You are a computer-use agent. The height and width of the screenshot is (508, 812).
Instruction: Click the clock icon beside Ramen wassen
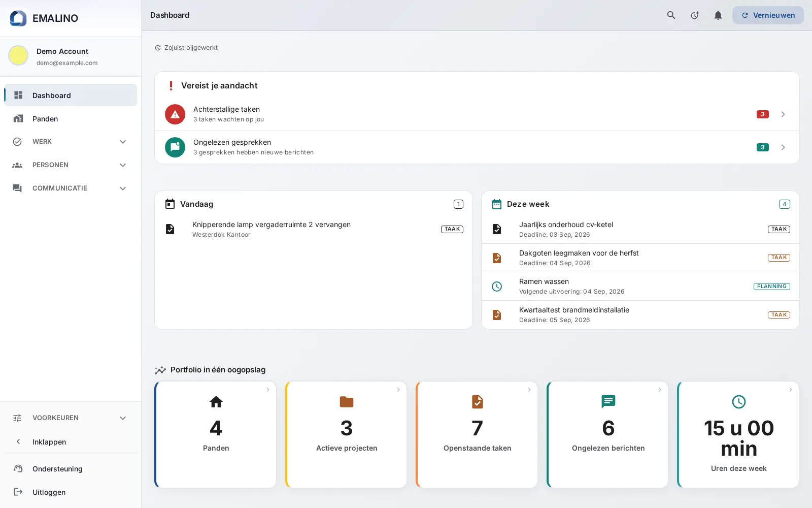click(x=497, y=287)
